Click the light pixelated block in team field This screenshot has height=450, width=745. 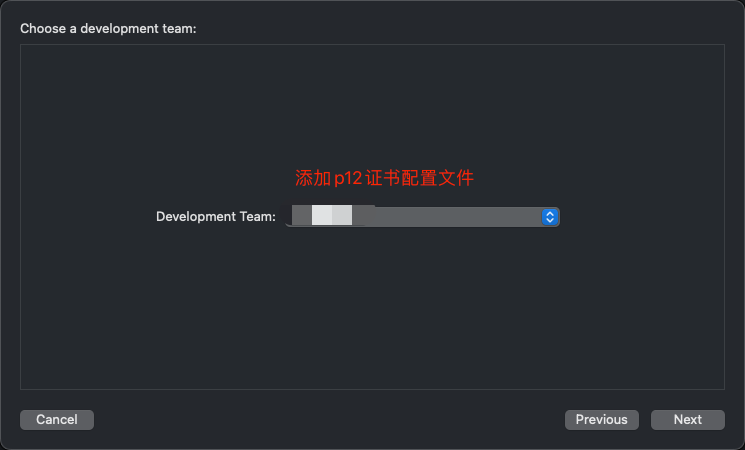[332, 215]
